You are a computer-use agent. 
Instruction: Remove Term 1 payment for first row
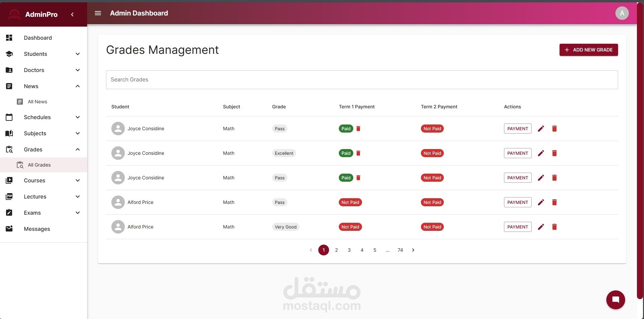(x=358, y=129)
